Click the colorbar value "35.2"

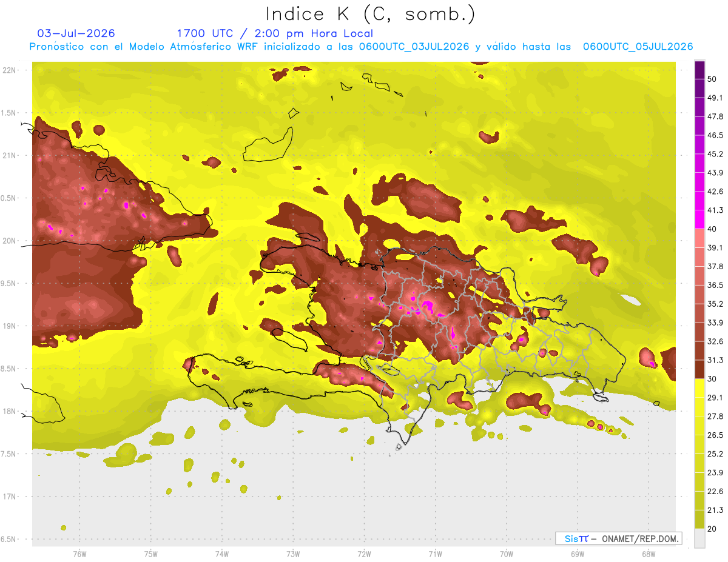tap(716, 304)
